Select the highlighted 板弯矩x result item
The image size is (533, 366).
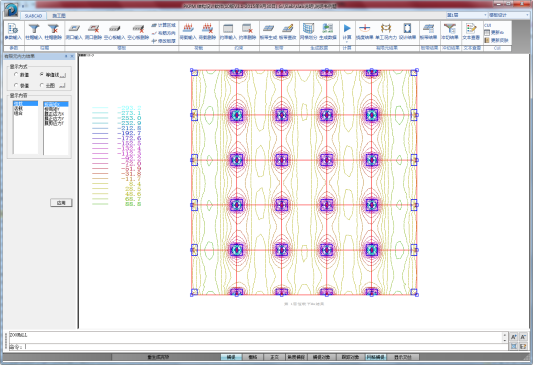point(56,104)
